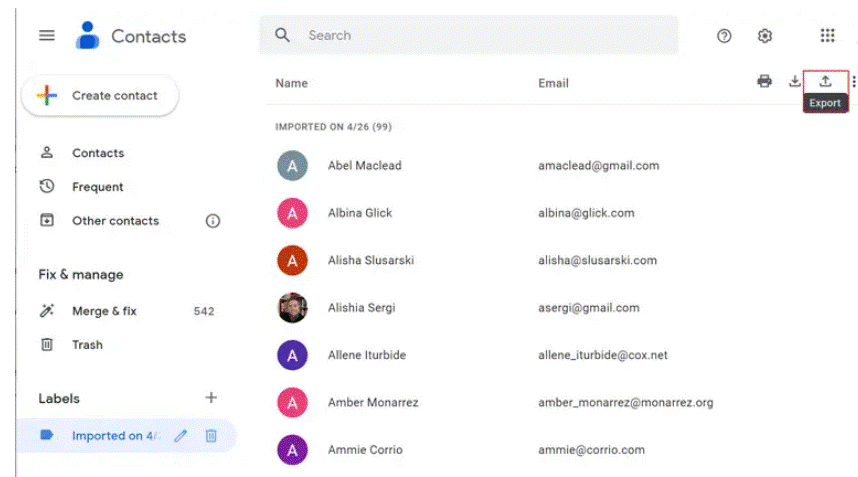The image size is (858, 477).
Task: Open the main hamburger menu
Action: (47, 36)
